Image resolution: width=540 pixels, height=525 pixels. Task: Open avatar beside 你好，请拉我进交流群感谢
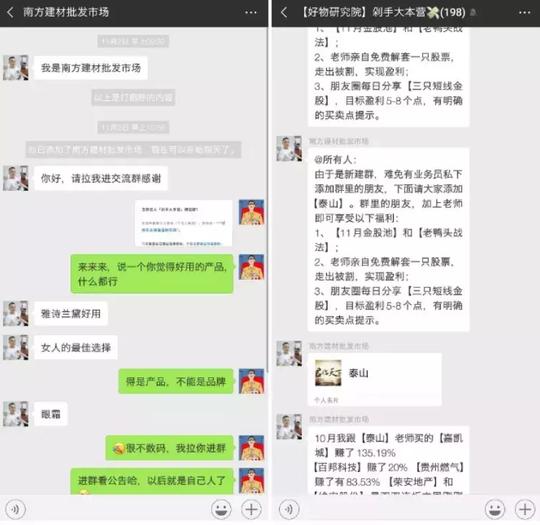tap(15, 178)
